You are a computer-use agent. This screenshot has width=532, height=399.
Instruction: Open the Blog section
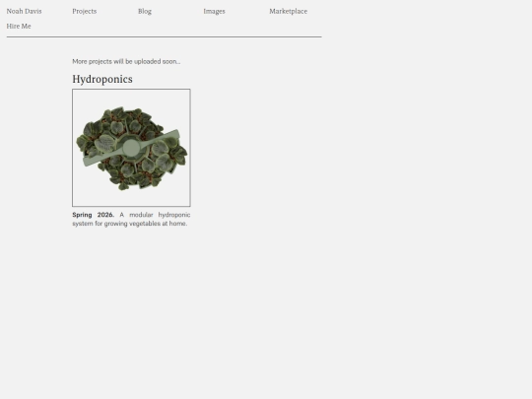[145, 11]
